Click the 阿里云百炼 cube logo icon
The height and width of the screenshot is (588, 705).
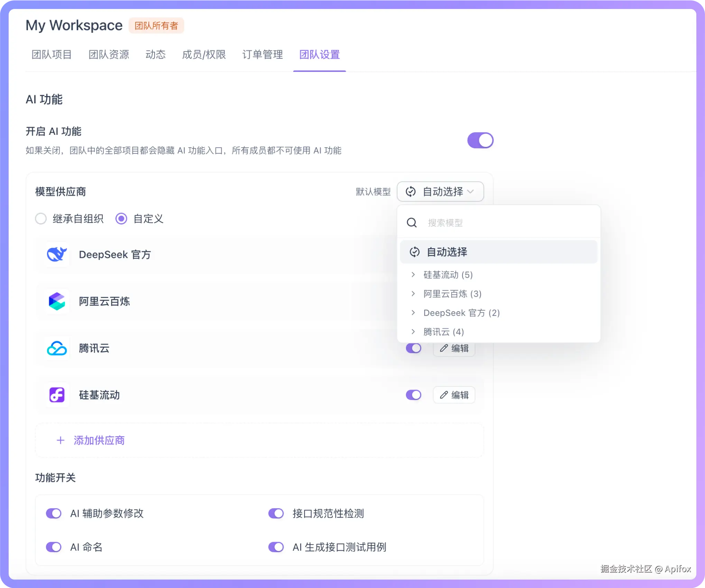(x=57, y=301)
